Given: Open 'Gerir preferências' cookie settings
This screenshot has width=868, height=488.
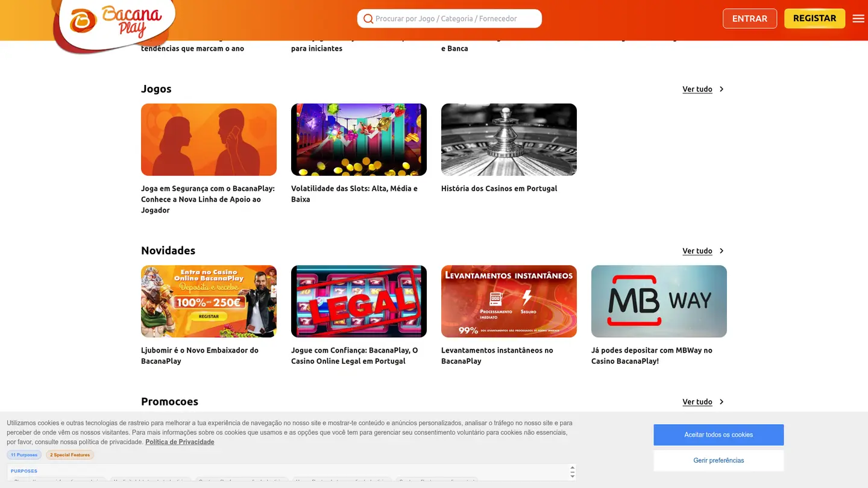Looking at the screenshot, I should [719, 460].
